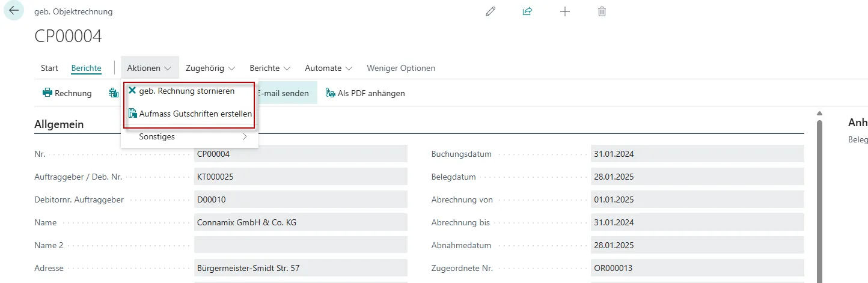Click the geb. Objektrechnung caption

73,11
